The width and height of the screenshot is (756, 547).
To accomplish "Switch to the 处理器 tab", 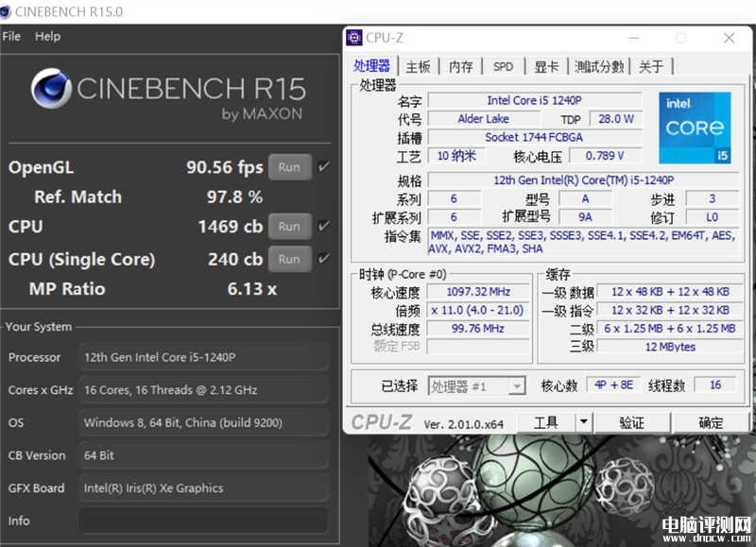I will [371, 65].
